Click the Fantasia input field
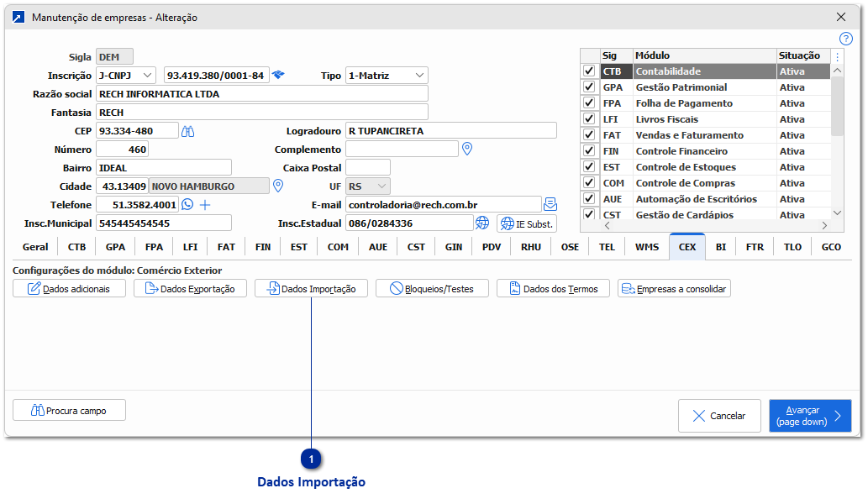 coord(262,113)
